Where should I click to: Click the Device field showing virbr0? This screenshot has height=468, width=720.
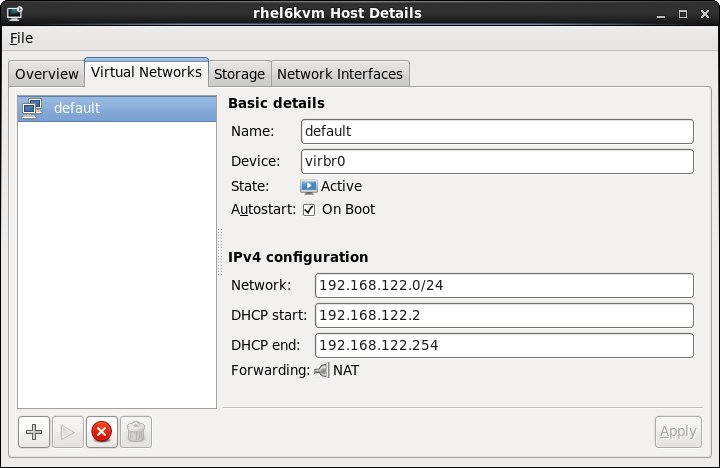coord(496,161)
